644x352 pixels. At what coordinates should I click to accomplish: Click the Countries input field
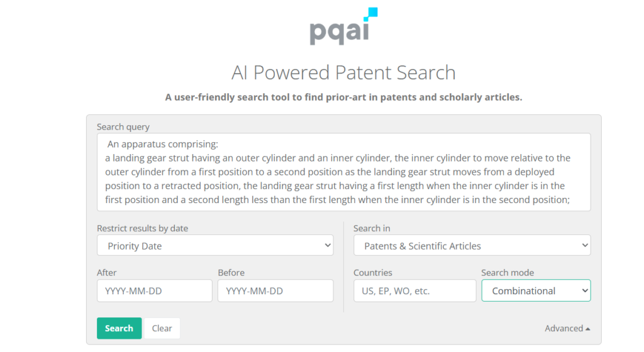pyautogui.click(x=415, y=290)
